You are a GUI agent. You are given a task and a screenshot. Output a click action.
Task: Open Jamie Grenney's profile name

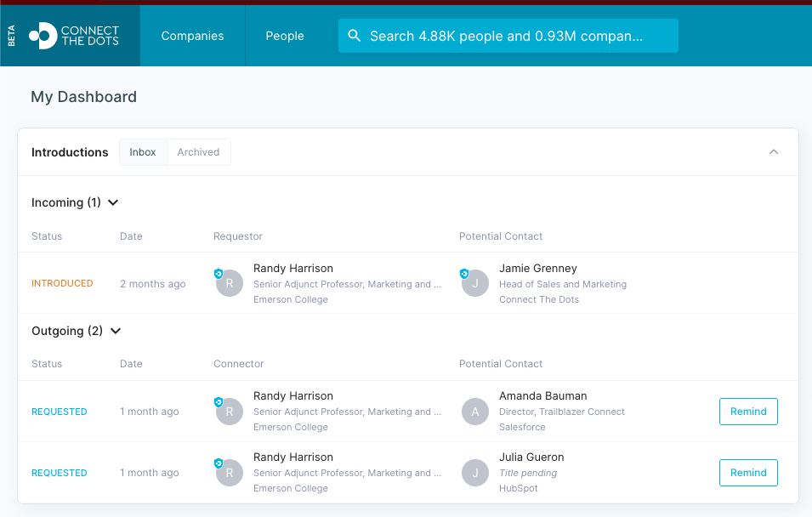(537, 269)
